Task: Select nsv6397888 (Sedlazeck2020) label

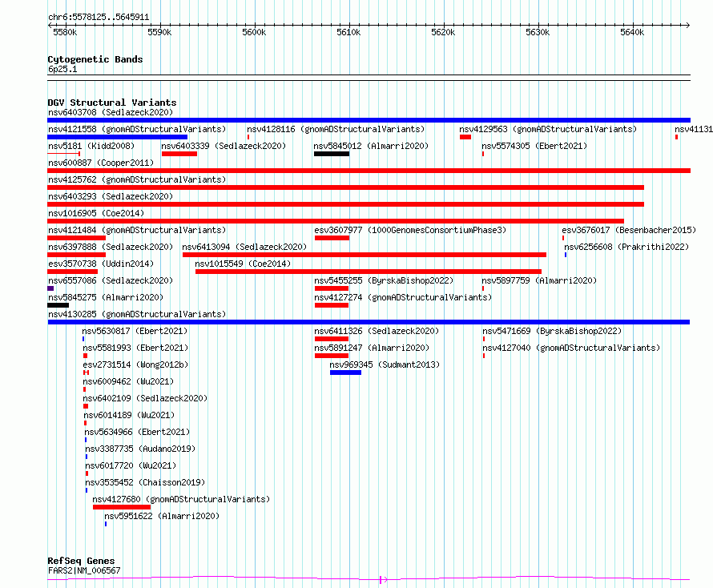Action: click(x=111, y=247)
